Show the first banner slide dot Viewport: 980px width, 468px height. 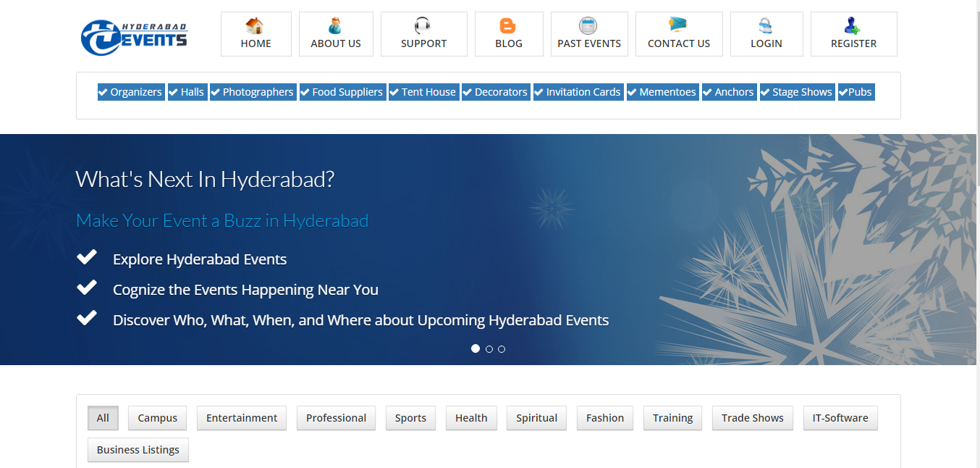pyautogui.click(x=476, y=348)
